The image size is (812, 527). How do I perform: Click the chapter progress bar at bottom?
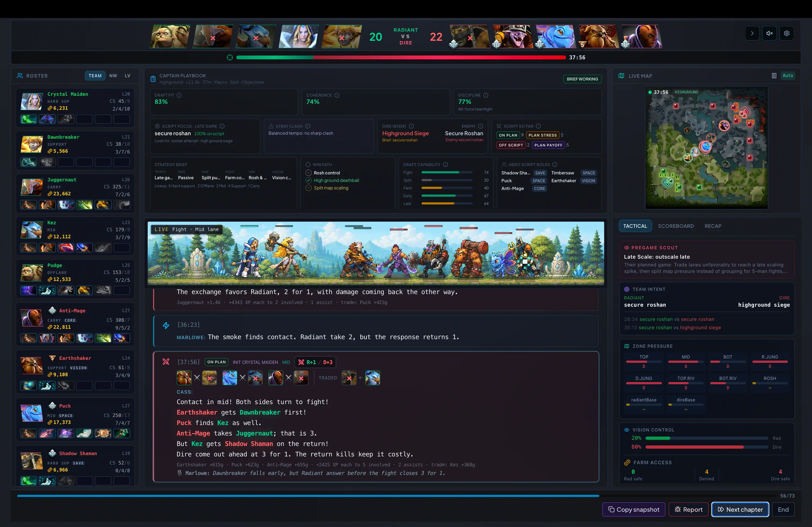click(396, 496)
